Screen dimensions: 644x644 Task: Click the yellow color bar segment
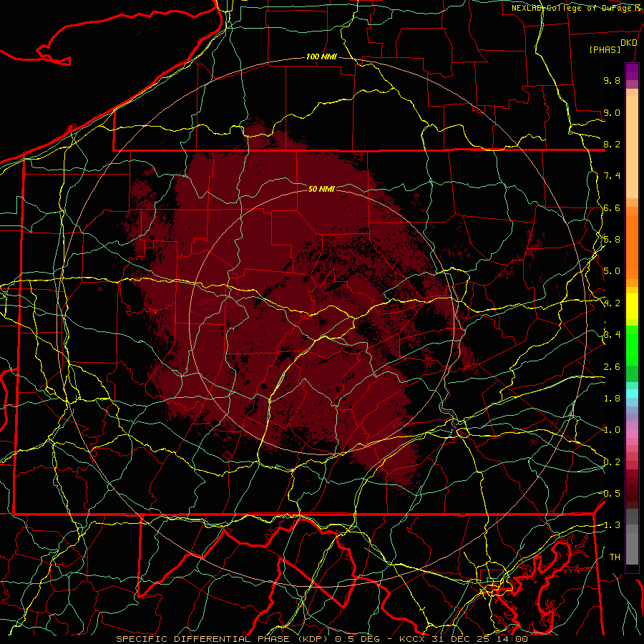[632, 306]
